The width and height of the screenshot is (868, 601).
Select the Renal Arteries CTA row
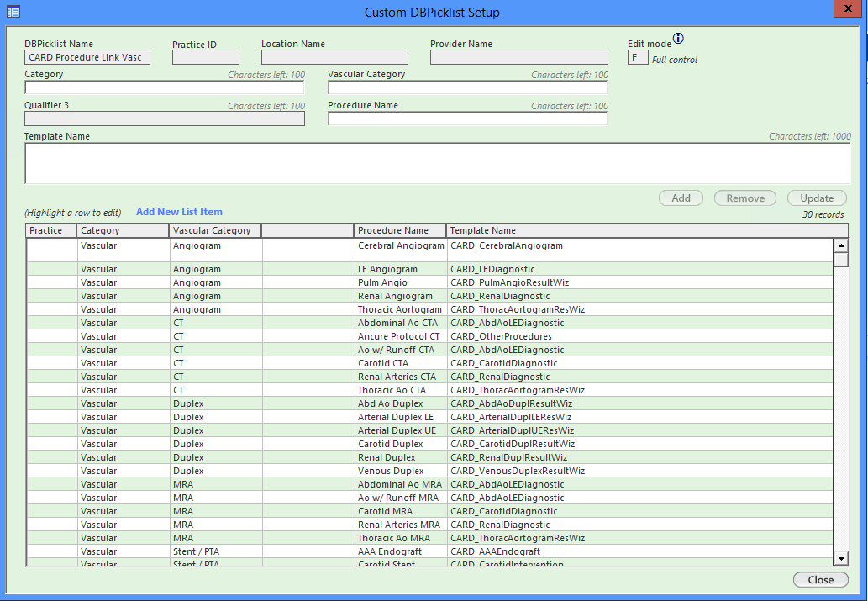[x=429, y=377]
